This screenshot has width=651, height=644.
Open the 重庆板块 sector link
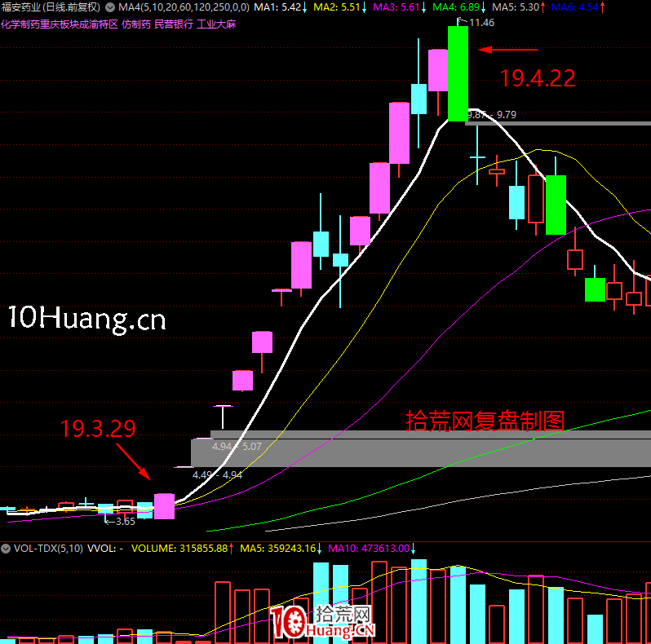pyautogui.click(x=60, y=24)
